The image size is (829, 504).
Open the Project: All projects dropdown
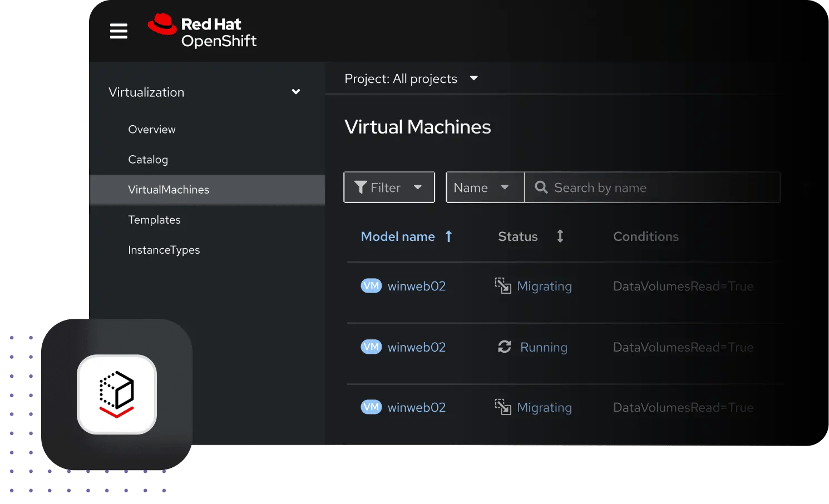(411, 79)
